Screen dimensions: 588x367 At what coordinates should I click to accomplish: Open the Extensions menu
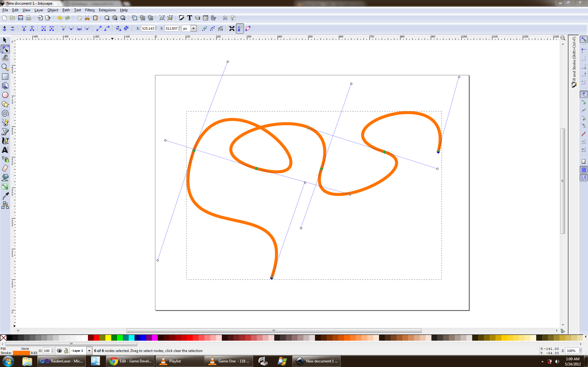tap(107, 10)
